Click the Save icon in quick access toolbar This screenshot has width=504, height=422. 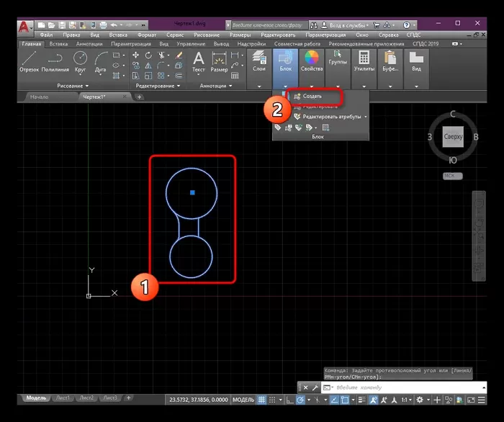(x=62, y=24)
